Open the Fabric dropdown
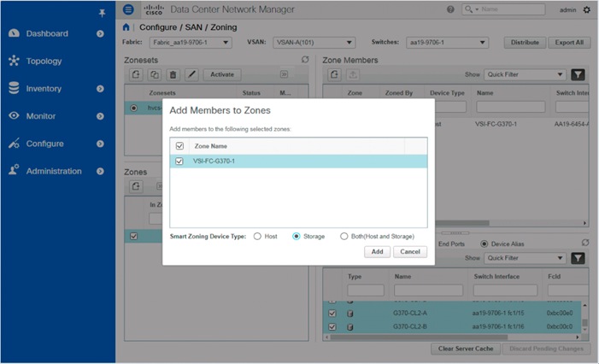Viewport: 599px width, 364px height. point(191,43)
